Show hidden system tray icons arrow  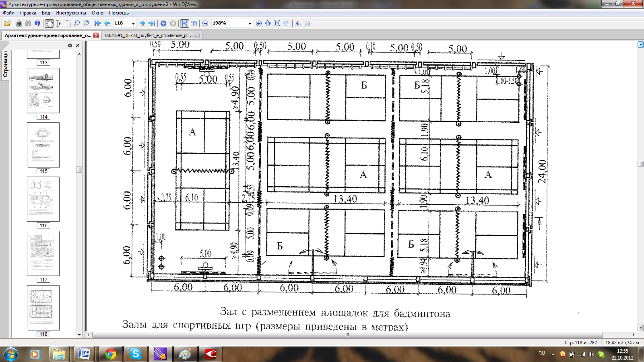(x=553, y=354)
